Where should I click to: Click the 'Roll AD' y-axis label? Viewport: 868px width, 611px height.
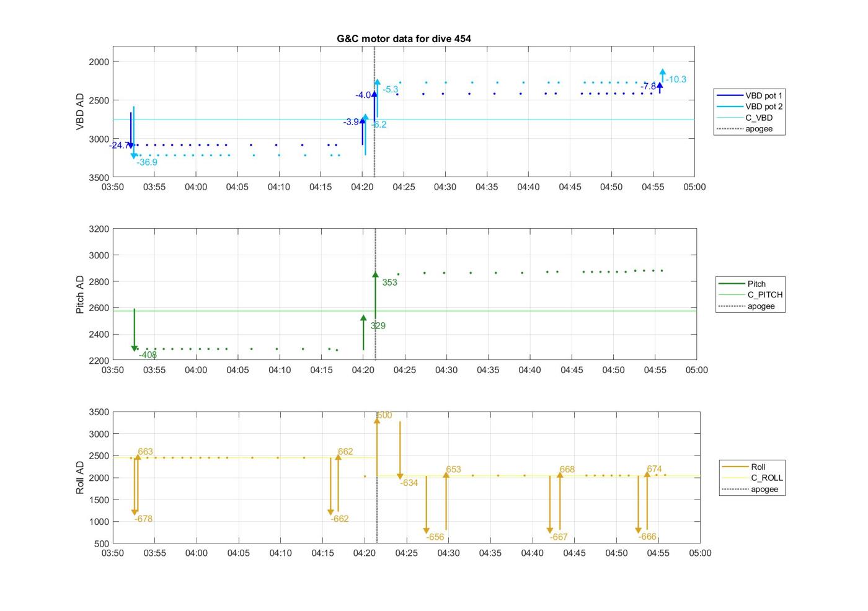80,477
